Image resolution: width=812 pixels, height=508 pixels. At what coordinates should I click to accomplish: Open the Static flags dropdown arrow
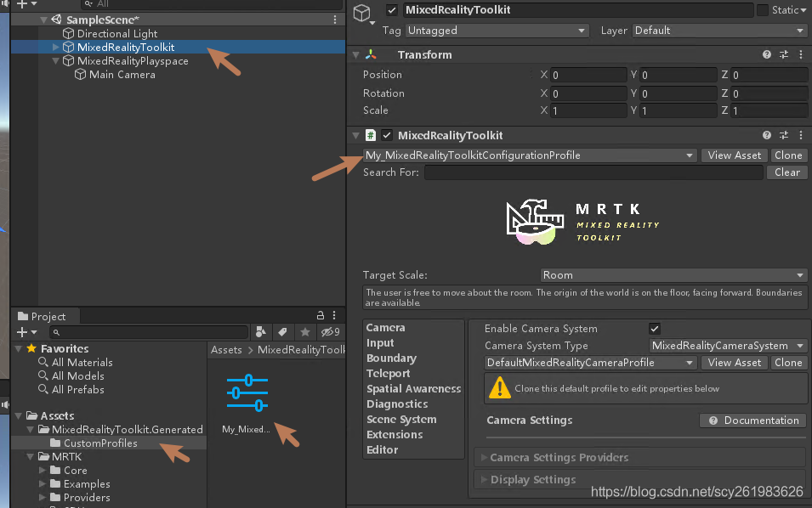[803, 10]
